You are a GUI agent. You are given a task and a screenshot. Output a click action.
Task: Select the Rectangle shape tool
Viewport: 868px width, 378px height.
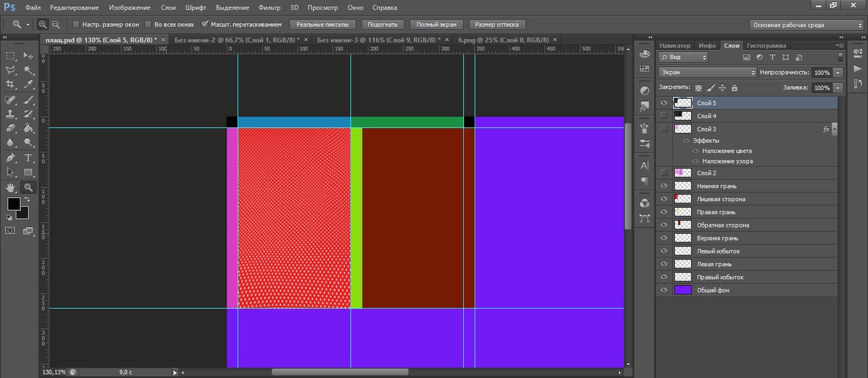(x=28, y=172)
